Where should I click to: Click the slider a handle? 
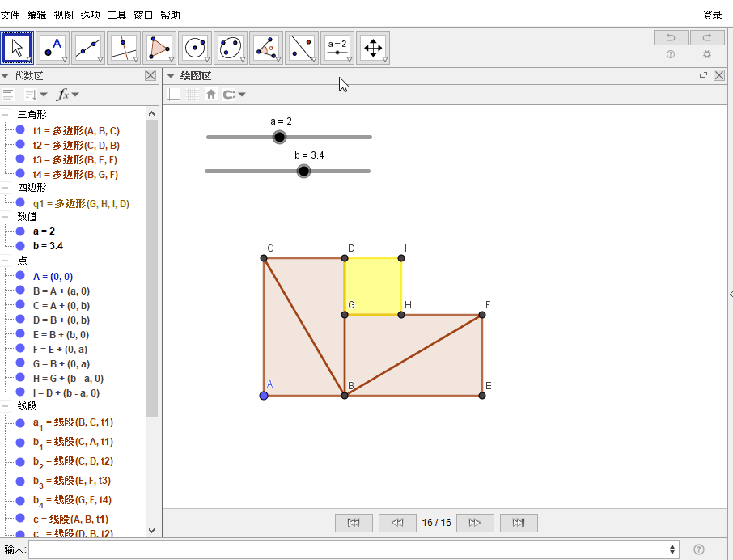[x=279, y=137]
